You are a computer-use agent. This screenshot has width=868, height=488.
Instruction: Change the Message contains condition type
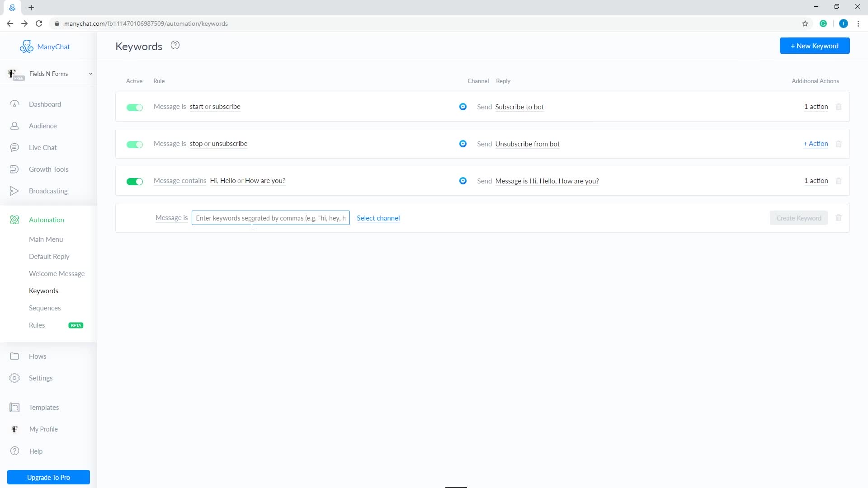(x=179, y=181)
